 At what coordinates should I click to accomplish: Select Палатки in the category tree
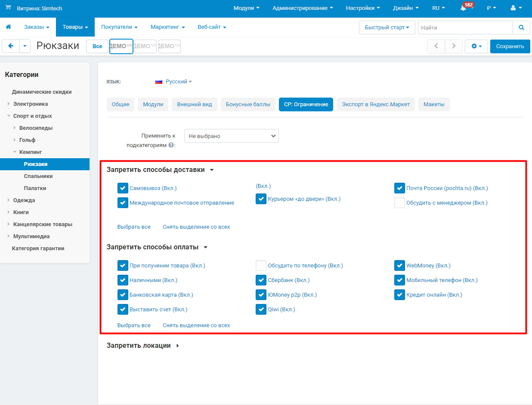pos(35,188)
